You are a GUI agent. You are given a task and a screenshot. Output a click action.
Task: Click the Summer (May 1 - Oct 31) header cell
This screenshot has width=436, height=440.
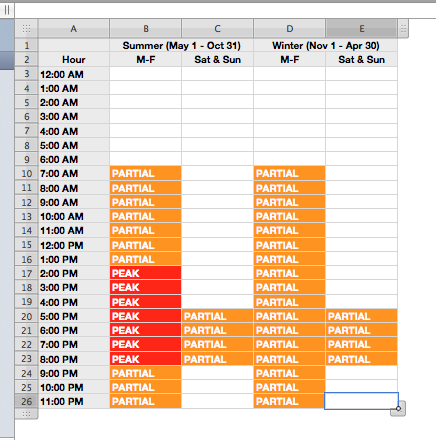click(181, 45)
